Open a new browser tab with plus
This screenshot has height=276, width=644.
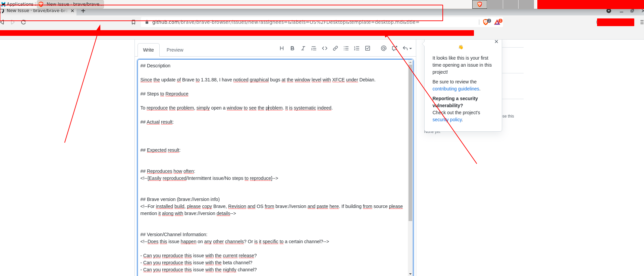(83, 11)
